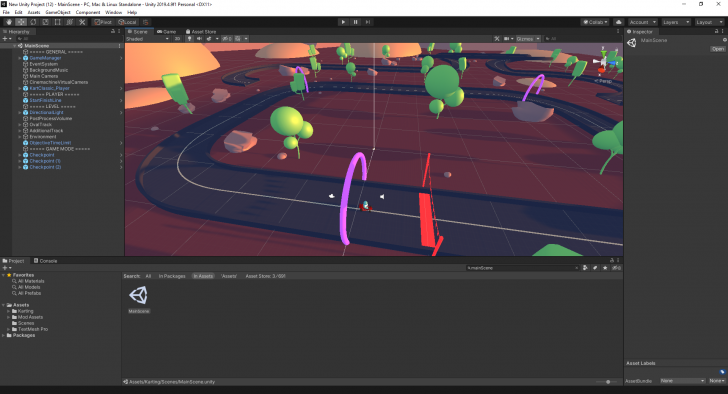Open the custom editor tools icon

click(x=82, y=22)
